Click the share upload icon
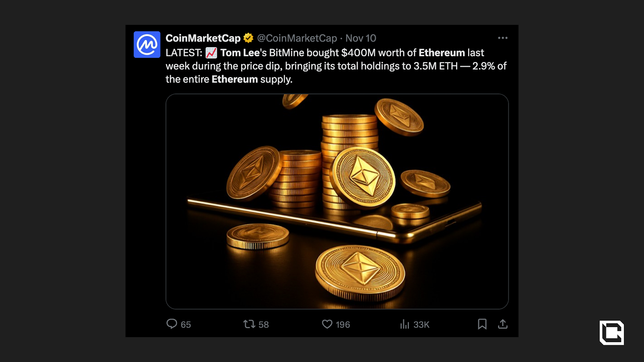The width and height of the screenshot is (644, 362). coord(503,324)
